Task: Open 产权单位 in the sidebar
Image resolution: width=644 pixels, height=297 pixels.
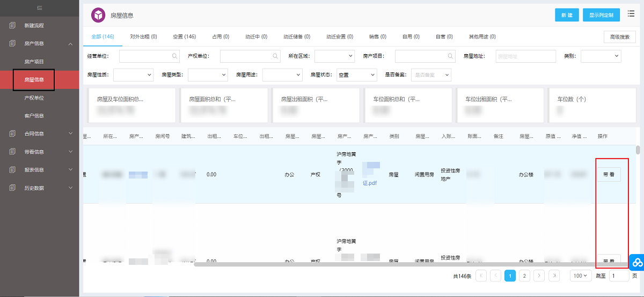Action: pos(34,98)
